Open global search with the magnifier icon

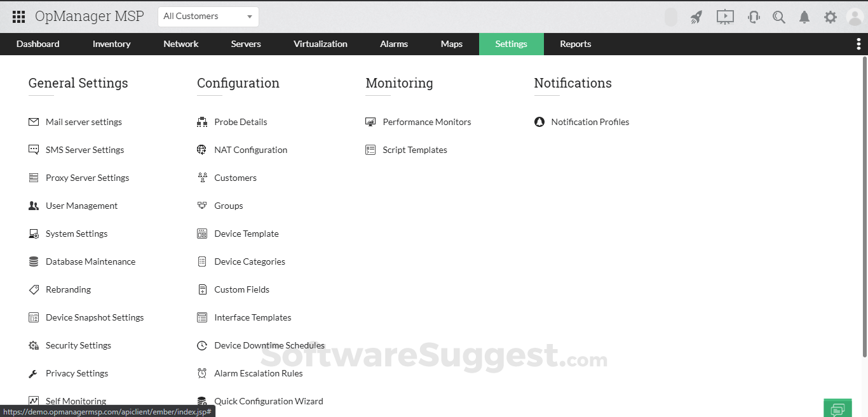pyautogui.click(x=779, y=17)
